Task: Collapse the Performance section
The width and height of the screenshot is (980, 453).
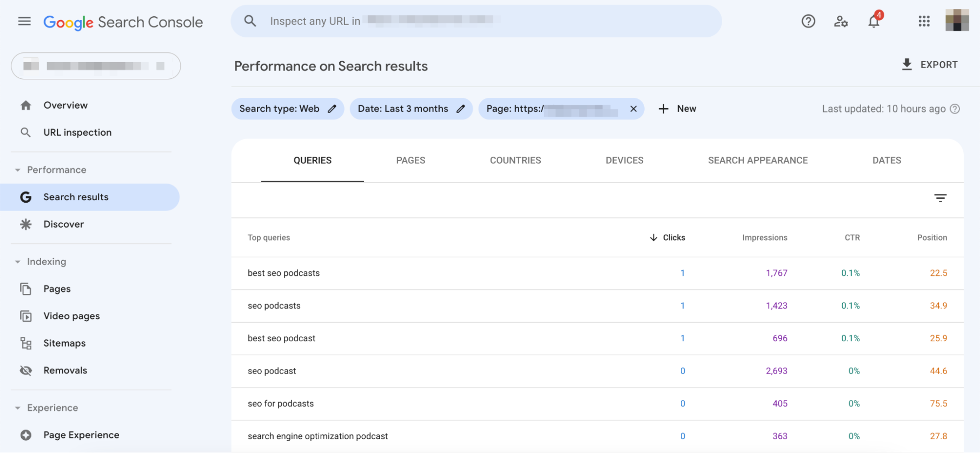Action: pyautogui.click(x=18, y=170)
